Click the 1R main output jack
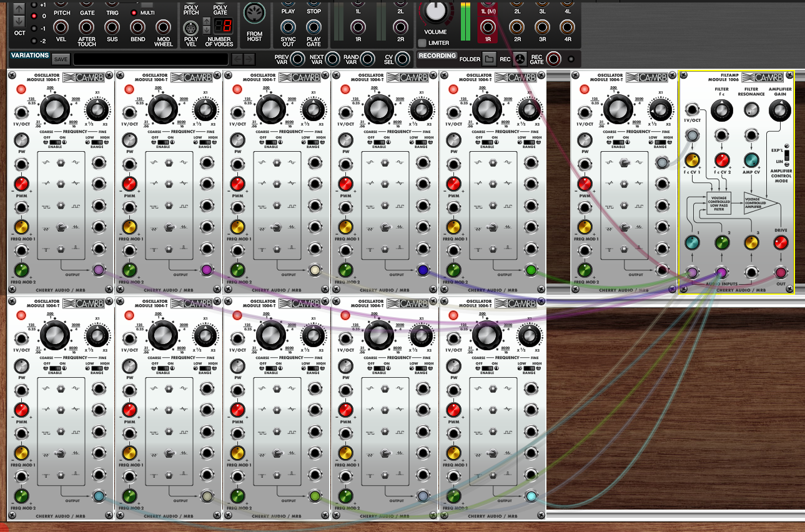The width and height of the screenshot is (805, 532). [488, 27]
